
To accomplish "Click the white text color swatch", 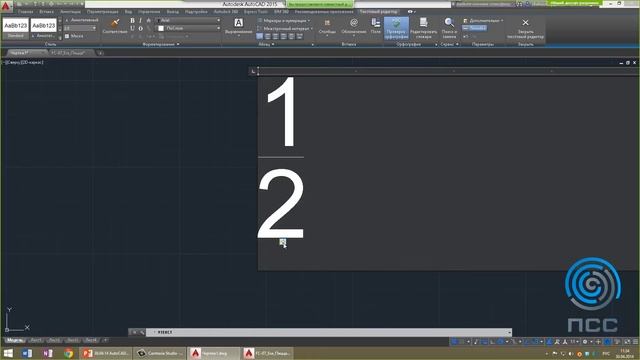I will pos(161,28).
